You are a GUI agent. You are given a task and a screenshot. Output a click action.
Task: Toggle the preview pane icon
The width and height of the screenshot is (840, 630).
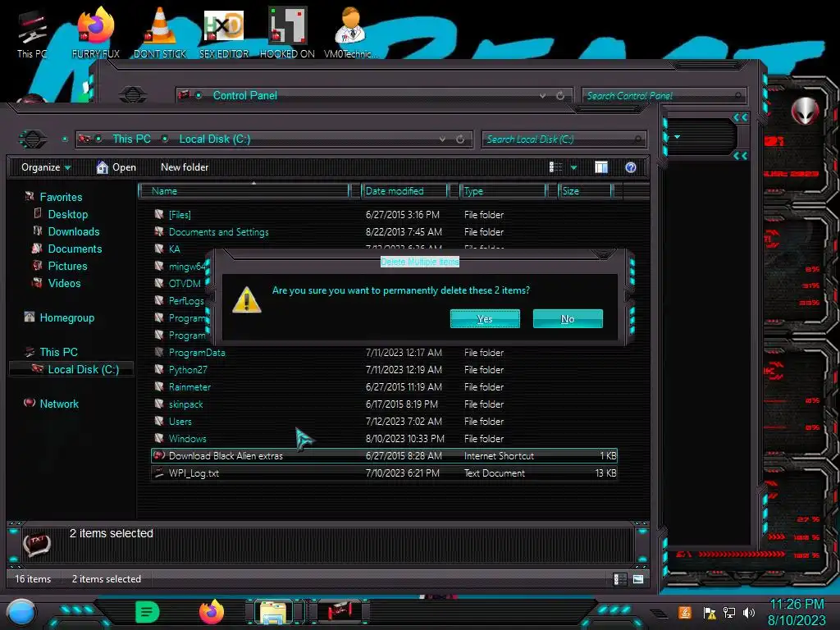[601, 167]
